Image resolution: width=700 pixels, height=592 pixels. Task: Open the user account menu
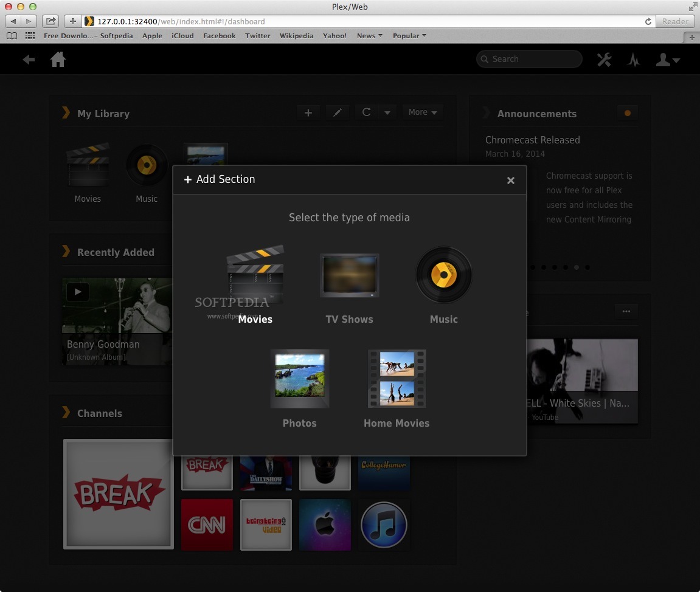coord(667,60)
